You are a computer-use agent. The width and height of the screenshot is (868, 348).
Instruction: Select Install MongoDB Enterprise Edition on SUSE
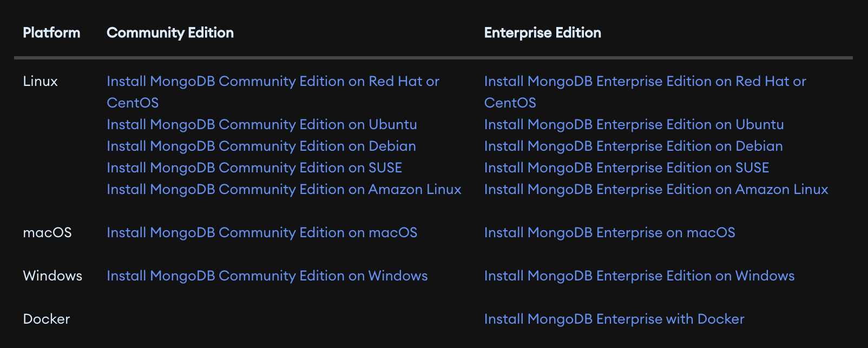click(x=627, y=168)
